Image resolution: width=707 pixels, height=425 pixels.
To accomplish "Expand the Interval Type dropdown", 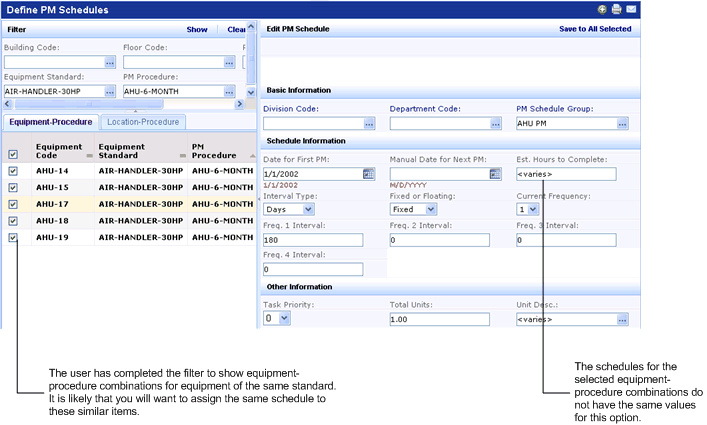I will (289, 210).
